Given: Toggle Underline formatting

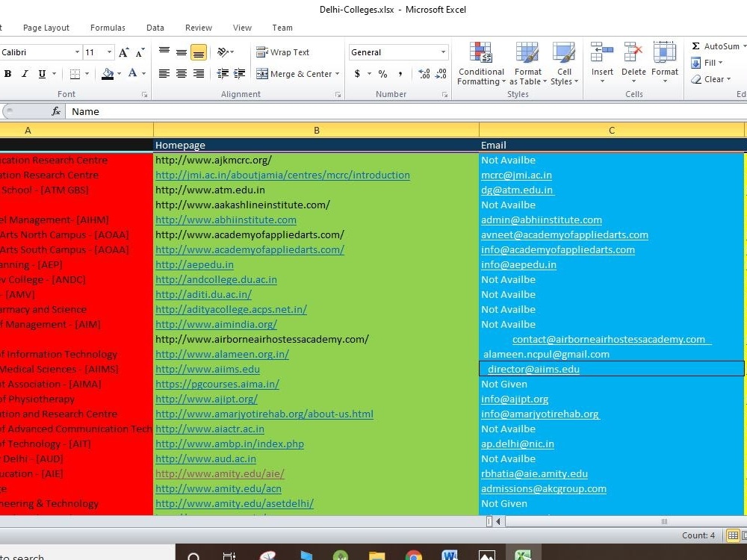Looking at the screenshot, I should point(42,74).
